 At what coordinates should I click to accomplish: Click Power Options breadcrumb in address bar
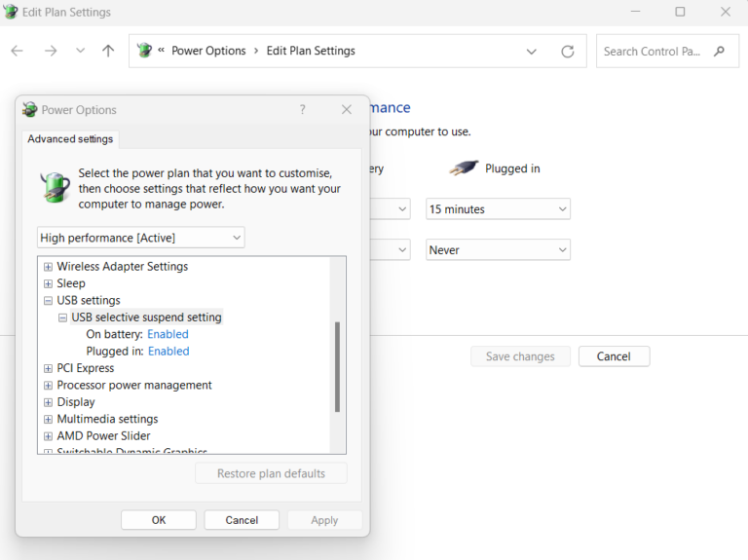click(208, 51)
